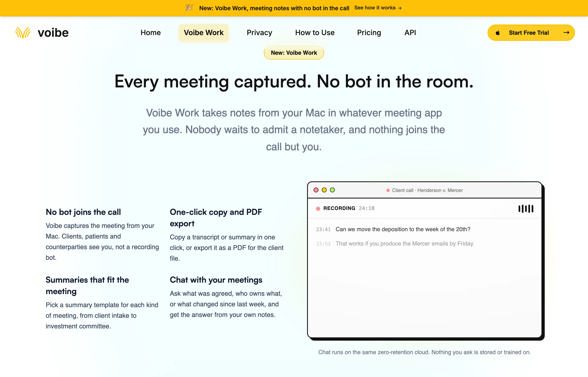Click the Chat with your meetings heading
The width and height of the screenshot is (588, 377).
216,280
